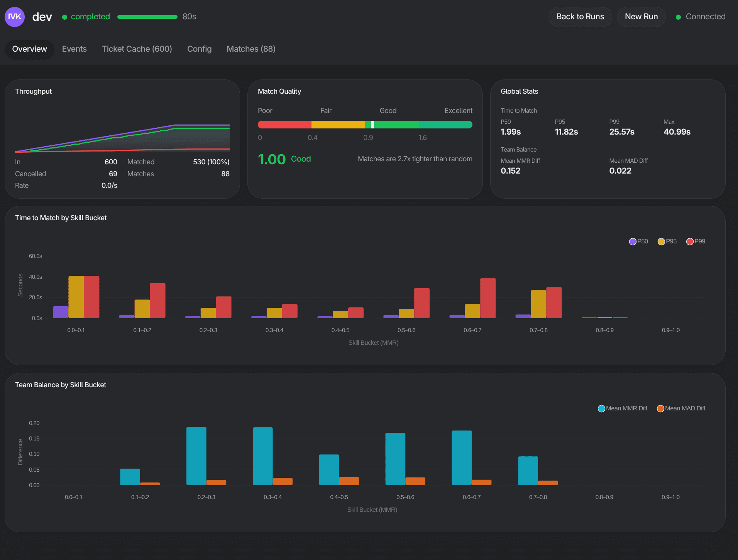Hide the Mean MAD Diff series
The height and width of the screenshot is (560, 738).
coord(660,408)
